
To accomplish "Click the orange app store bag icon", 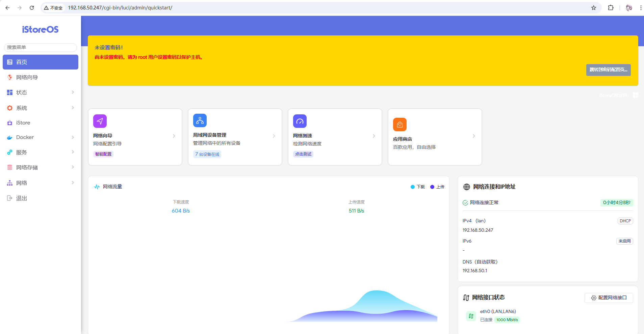I will coord(400,124).
